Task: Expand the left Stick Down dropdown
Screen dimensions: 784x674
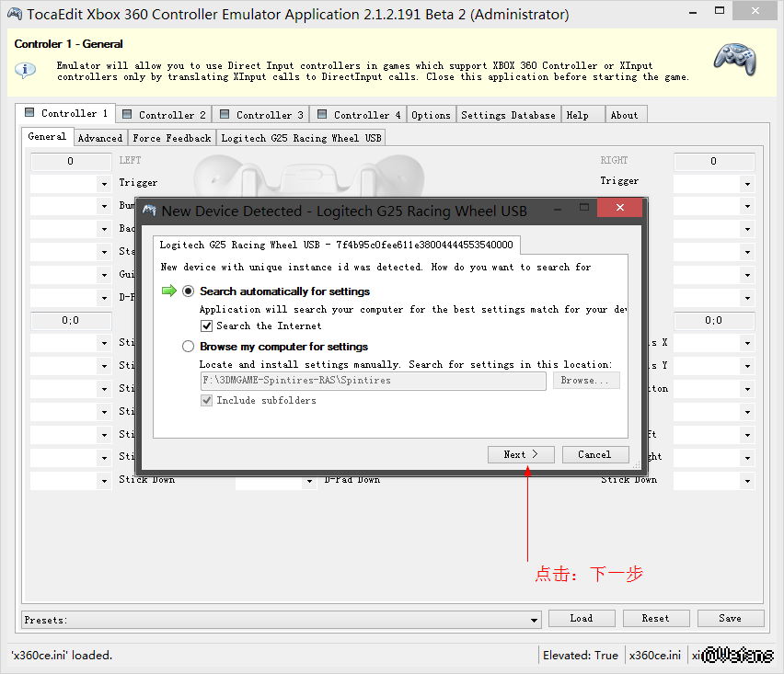Action: coord(104,481)
